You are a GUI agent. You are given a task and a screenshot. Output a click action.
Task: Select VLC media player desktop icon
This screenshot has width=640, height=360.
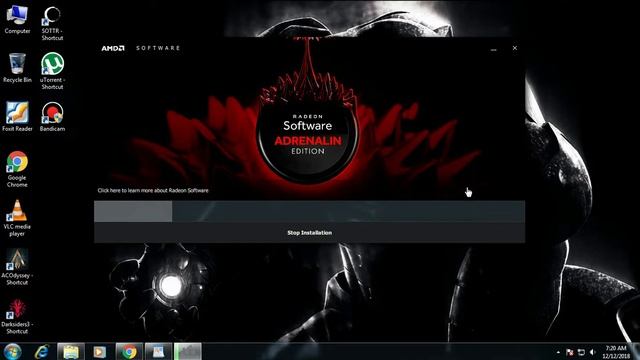pos(17,218)
